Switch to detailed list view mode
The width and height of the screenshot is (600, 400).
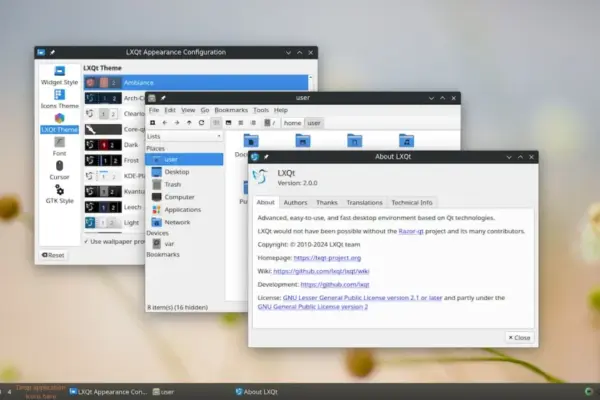point(253,123)
